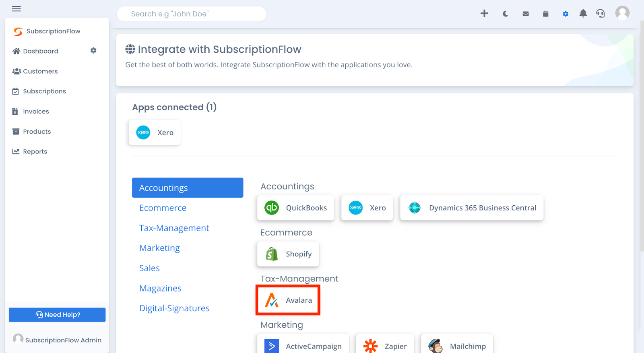The width and height of the screenshot is (644, 353).
Task: Open the mail envelope icon
Action: click(x=526, y=14)
